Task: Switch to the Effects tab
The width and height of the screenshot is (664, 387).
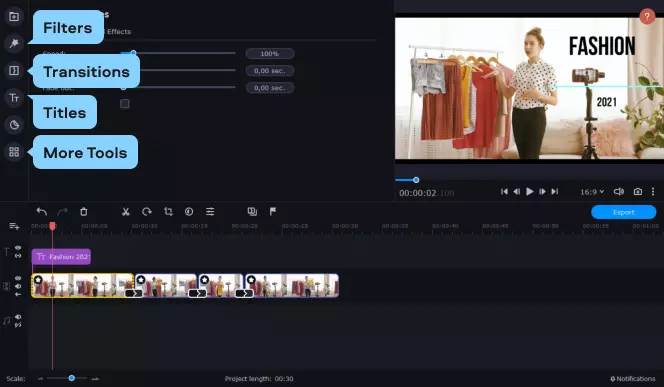Action: [x=119, y=31]
